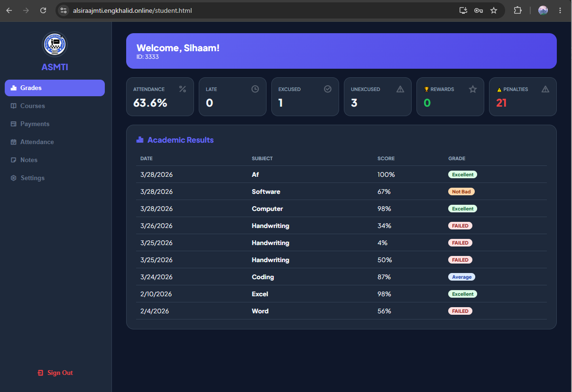Viewport: 572px width, 392px height.
Task: Click the warning triangle on Unexcused card
Action: coord(400,89)
